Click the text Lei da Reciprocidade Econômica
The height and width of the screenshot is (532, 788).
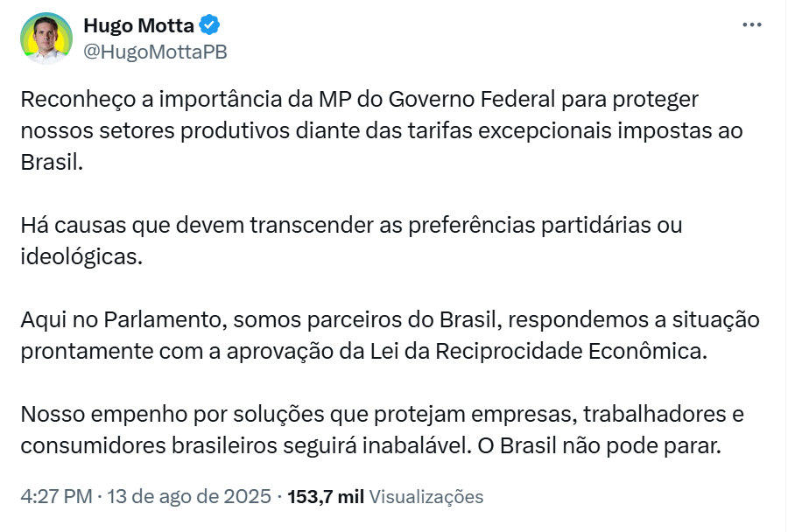pos(532,353)
